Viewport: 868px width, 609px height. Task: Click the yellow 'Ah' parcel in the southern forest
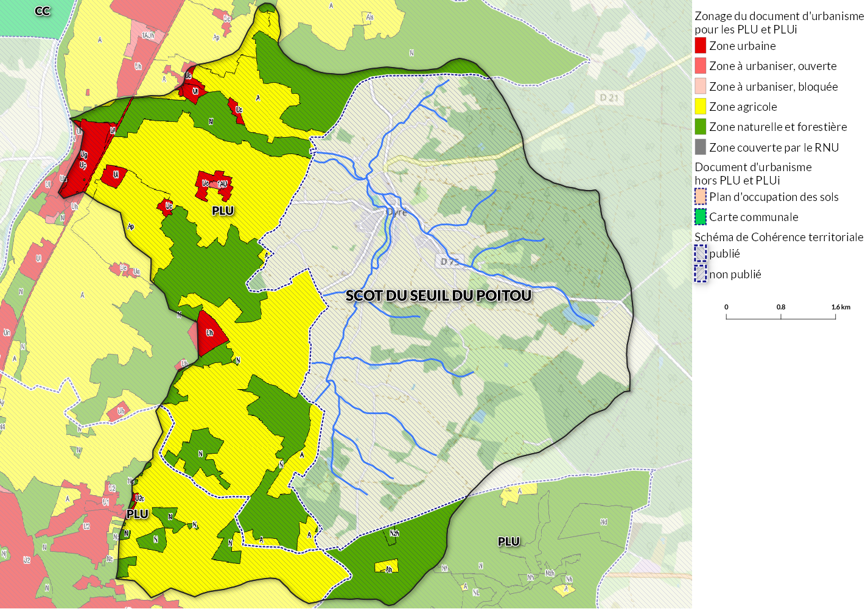click(387, 566)
